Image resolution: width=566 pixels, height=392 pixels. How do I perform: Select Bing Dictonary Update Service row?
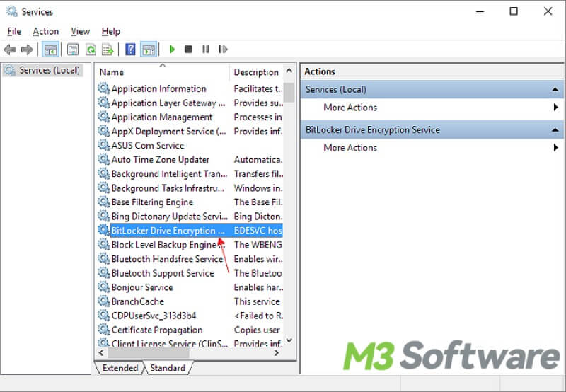click(x=190, y=216)
